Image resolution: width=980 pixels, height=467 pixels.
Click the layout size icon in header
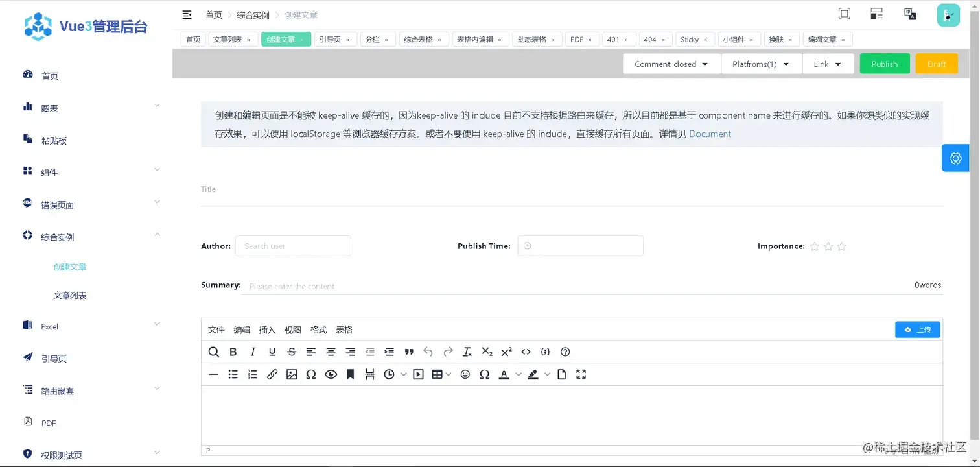coord(877,14)
